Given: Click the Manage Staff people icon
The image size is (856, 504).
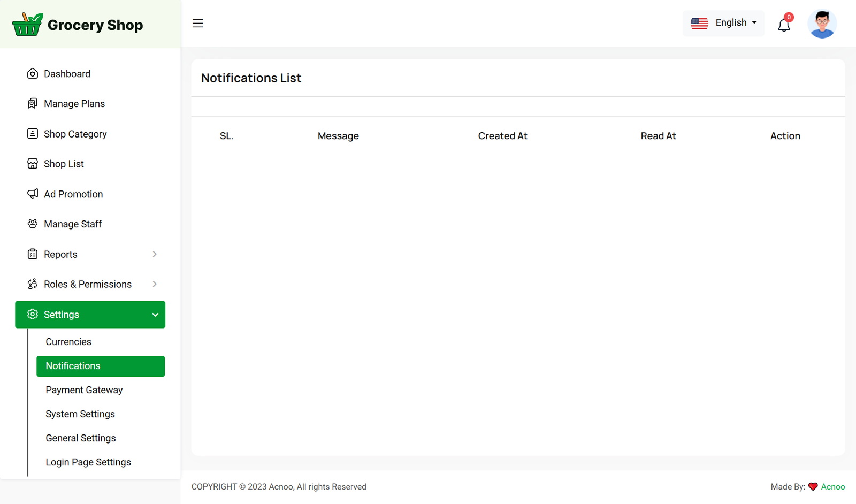Looking at the screenshot, I should 33,224.
